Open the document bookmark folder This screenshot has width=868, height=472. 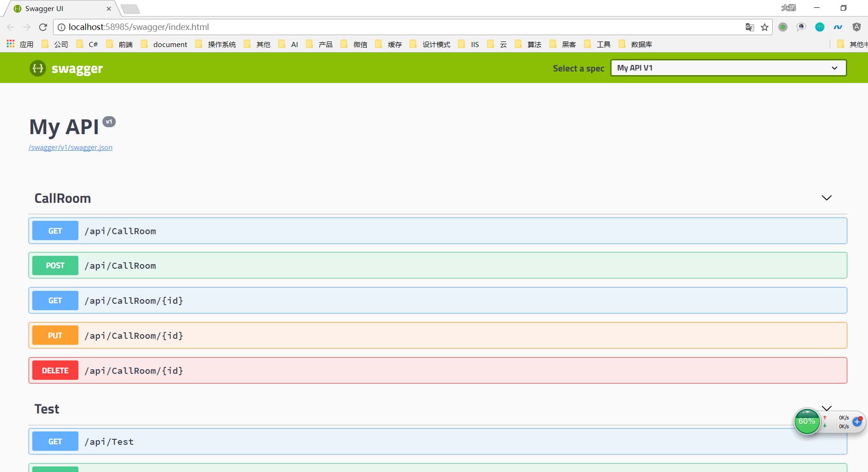click(164, 44)
